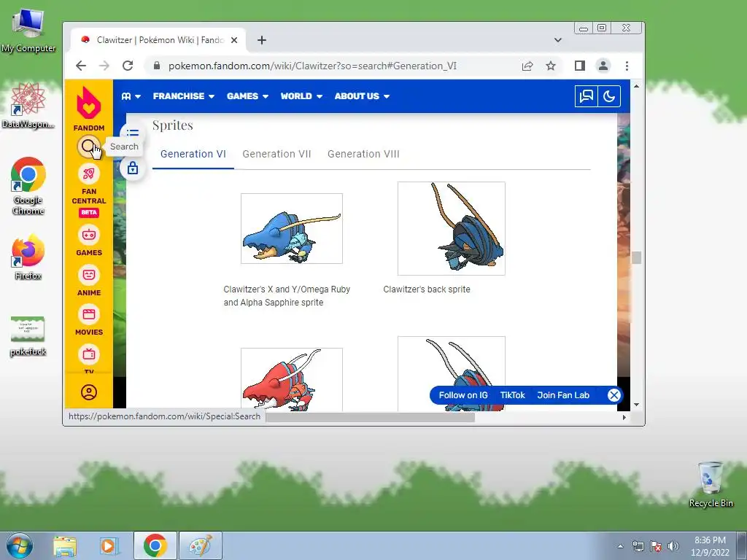Screen dimensions: 747x560
Task: Click the scroll down arrow
Action: (x=636, y=405)
